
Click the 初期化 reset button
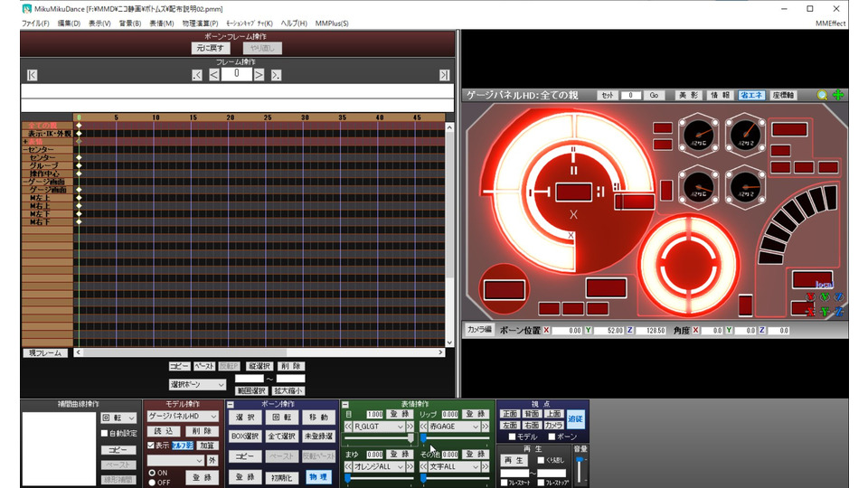pos(282,477)
